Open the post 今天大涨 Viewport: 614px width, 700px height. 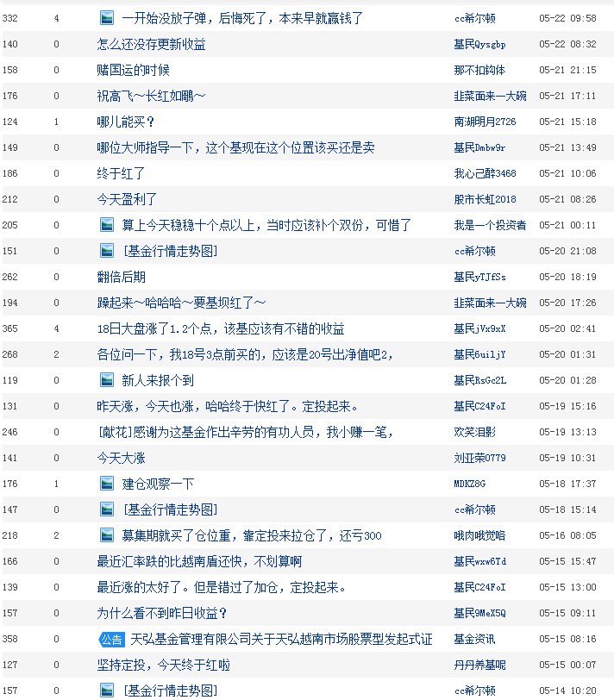click(121, 458)
